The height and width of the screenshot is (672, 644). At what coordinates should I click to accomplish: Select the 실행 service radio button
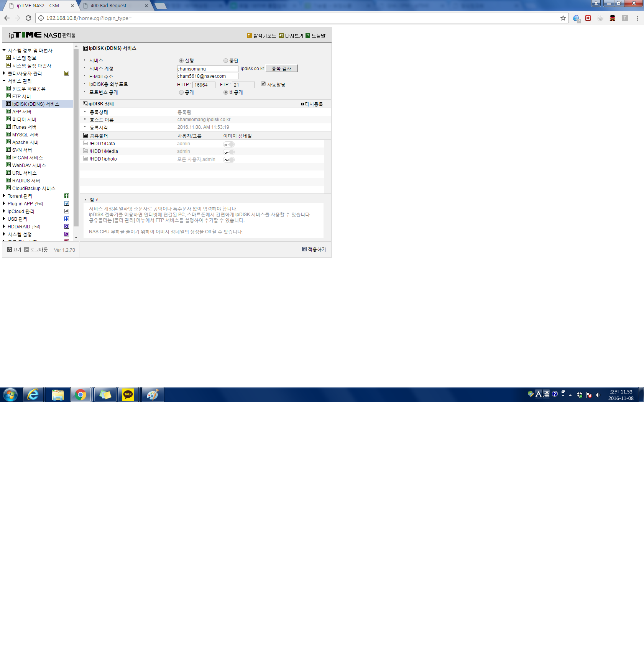[181, 61]
